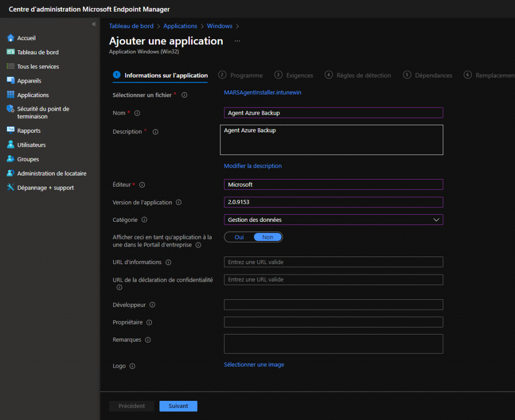Image resolution: width=515 pixels, height=420 pixels.
Task: Go to Applications breadcrumb link
Action: 181,26
